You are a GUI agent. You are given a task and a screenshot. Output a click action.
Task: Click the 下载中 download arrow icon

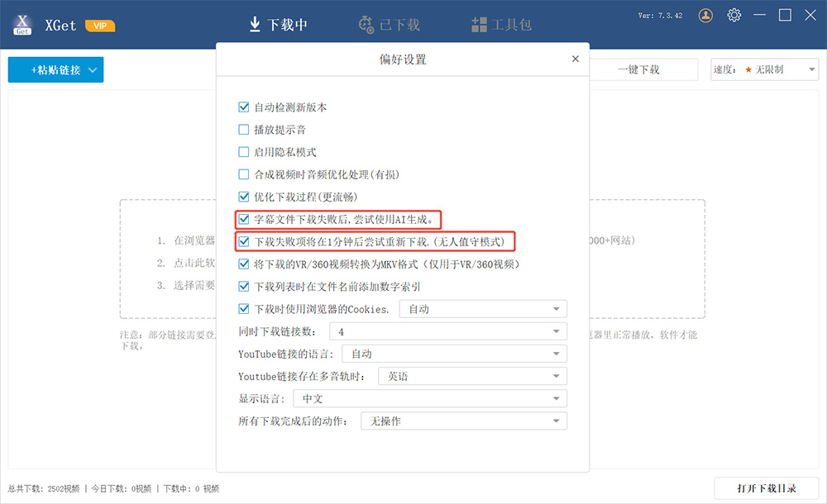(x=255, y=24)
